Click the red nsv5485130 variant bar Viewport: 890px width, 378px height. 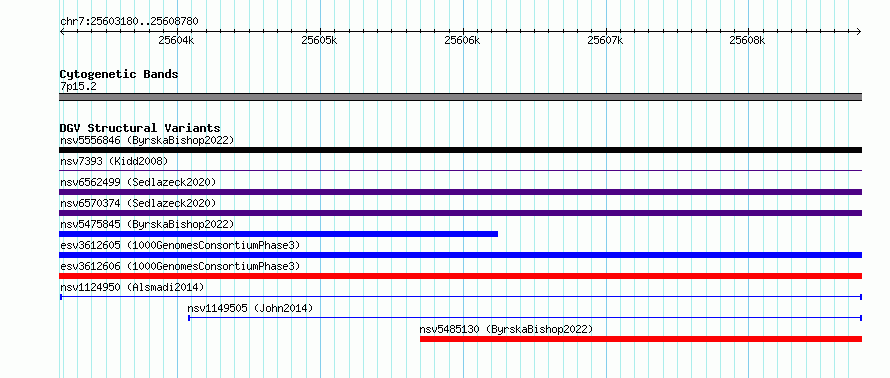tap(641, 339)
